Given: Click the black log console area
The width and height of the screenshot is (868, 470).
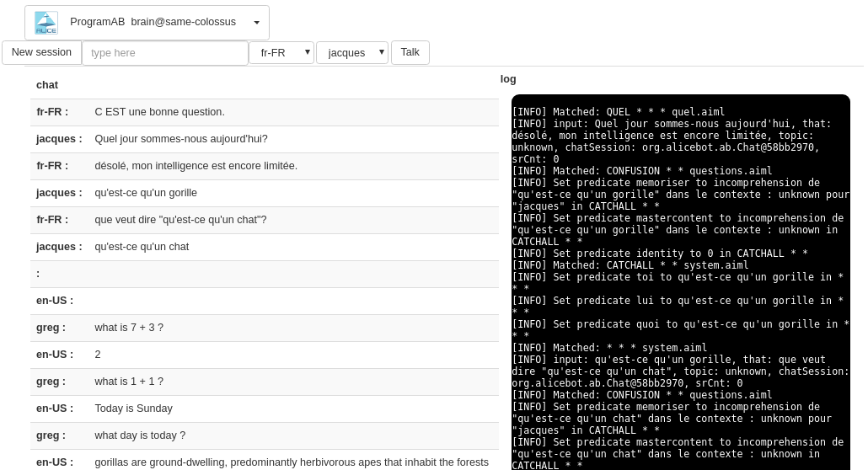Looking at the screenshot, I should (x=680, y=282).
